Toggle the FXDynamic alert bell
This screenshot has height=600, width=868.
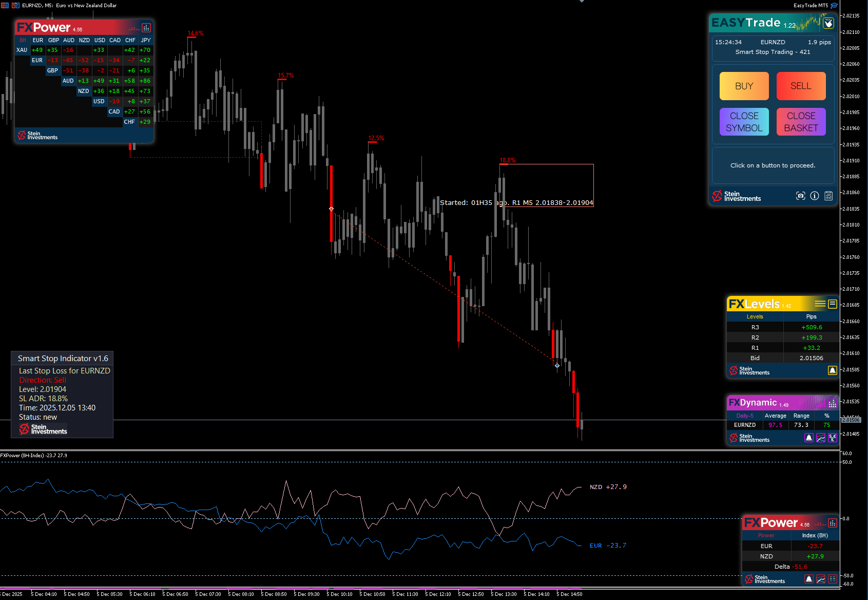click(x=809, y=438)
